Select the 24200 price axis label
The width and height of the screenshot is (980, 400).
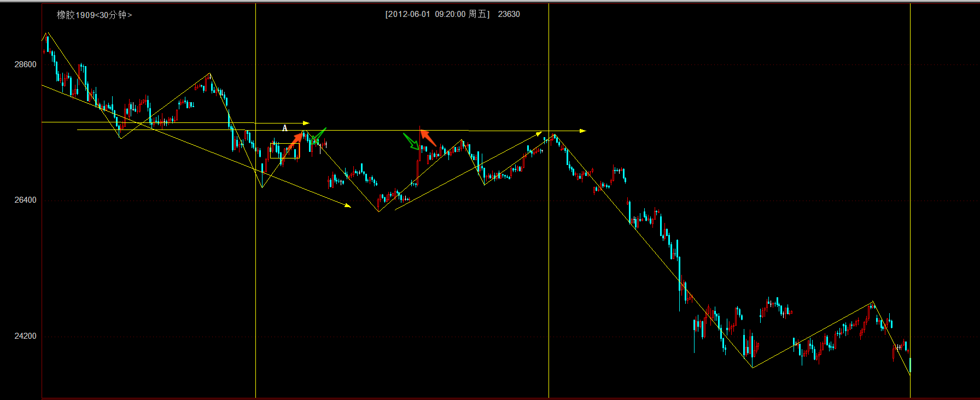26,336
